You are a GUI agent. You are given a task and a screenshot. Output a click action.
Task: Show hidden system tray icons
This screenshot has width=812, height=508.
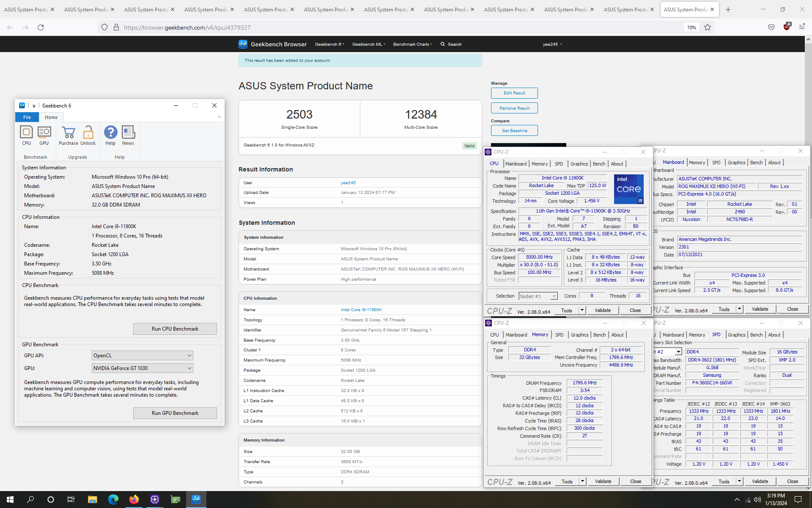click(737, 500)
